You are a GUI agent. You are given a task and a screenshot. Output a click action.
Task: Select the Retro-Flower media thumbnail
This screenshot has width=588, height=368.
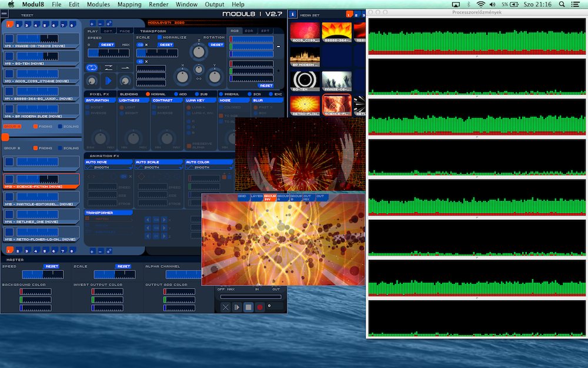coord(305,105)
